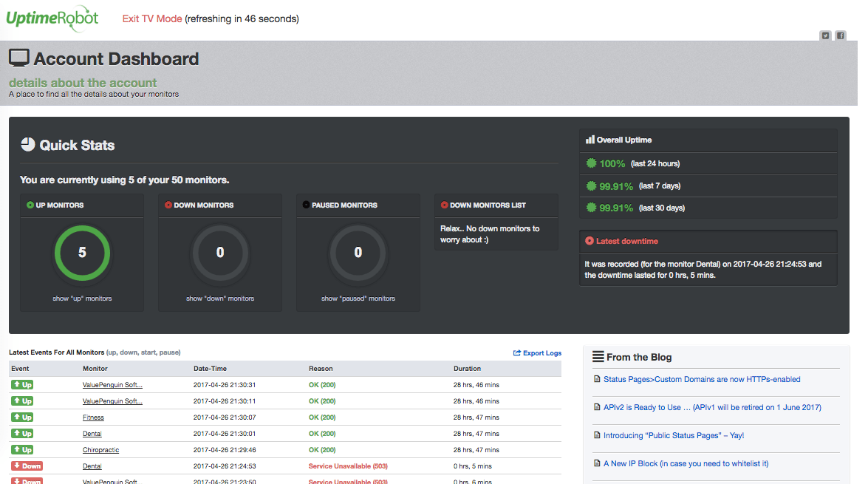Click the Up badge in the Chiropractic row
This screenshot has height=484, width=868.
[22, 450]
